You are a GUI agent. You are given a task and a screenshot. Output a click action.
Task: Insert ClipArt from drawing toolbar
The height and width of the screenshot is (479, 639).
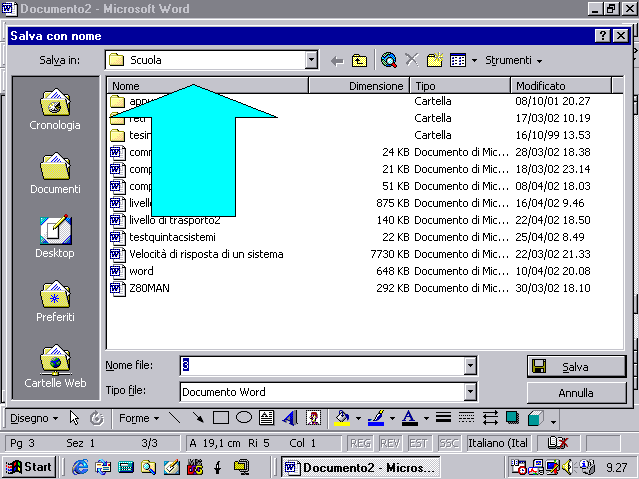pos(313,418)
